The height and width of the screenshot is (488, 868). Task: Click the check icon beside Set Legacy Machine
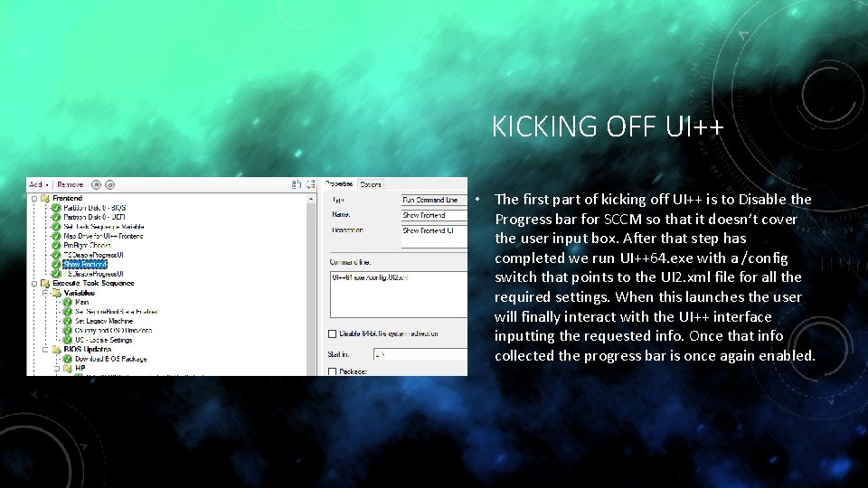point(68,322)
